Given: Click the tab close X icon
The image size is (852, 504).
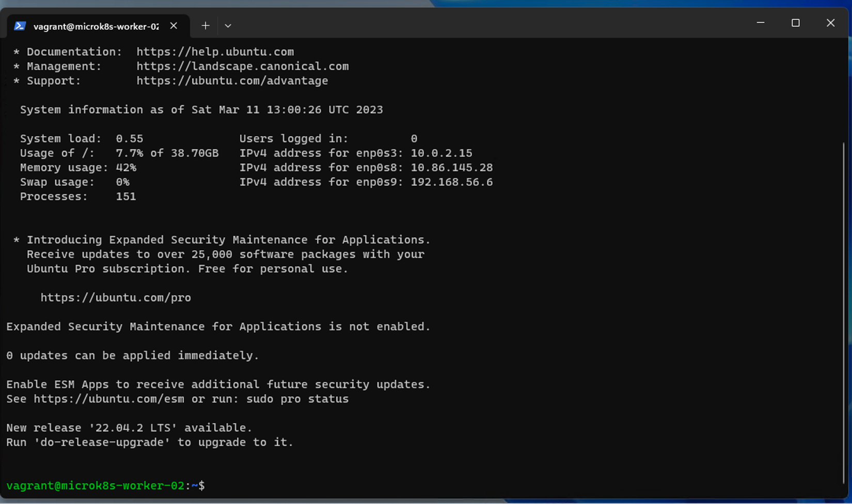Looking at the screenshot, I should click(173, 26).
